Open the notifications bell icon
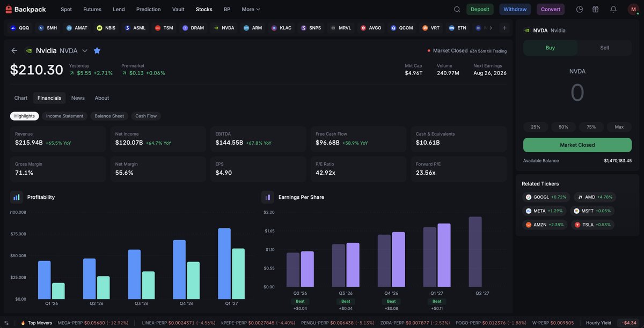644x328 pixels. pyautogui.click(x=613, y=9)
